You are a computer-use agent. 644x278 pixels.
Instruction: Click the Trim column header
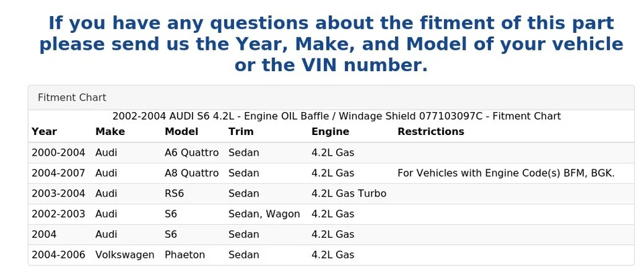[241, 132]
